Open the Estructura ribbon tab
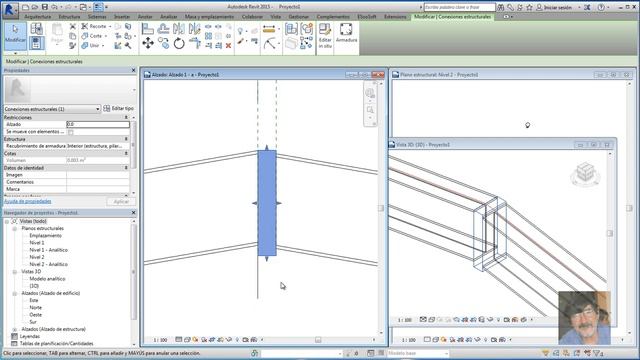This screenshot has width=640, height=360. (69, 17)
